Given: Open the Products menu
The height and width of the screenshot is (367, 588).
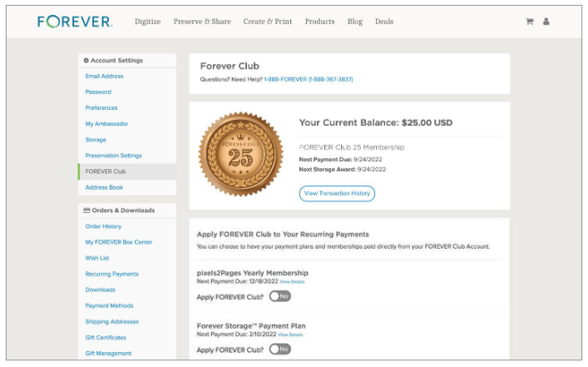Looking at the screenshot, I should click(x=319, y=22).
